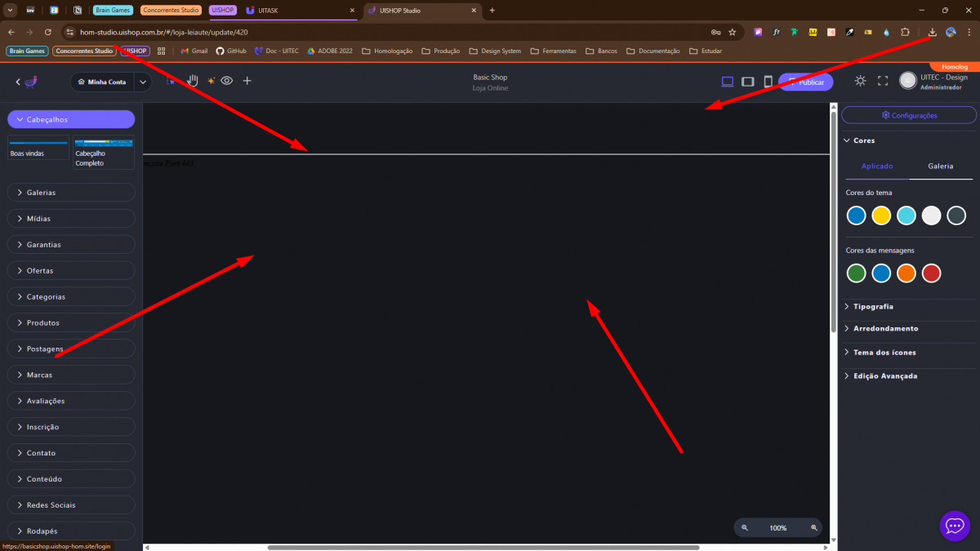Enter fullscreen mode
Image resolution: width=980 pixels, height=551 pixels.
point(883,82)
